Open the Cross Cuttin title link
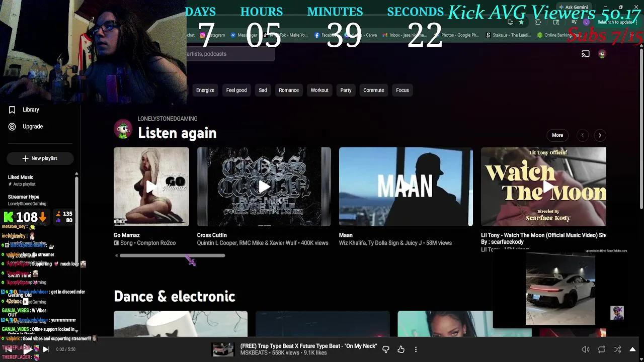Image resolution: width=644 pixels, height=362 pixels. coord(212,235)
